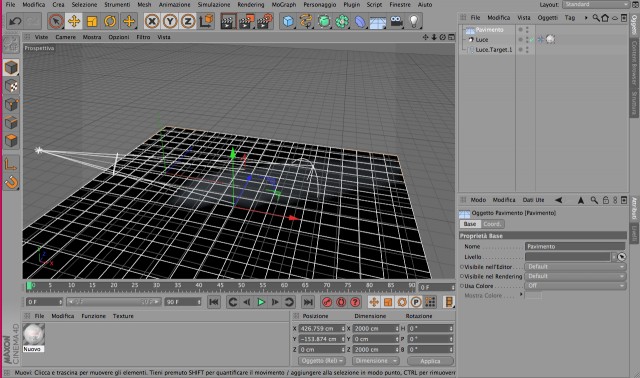Open Visible nell'Editor dropdown
Screen dimensions: 640x378
[575, 267]
